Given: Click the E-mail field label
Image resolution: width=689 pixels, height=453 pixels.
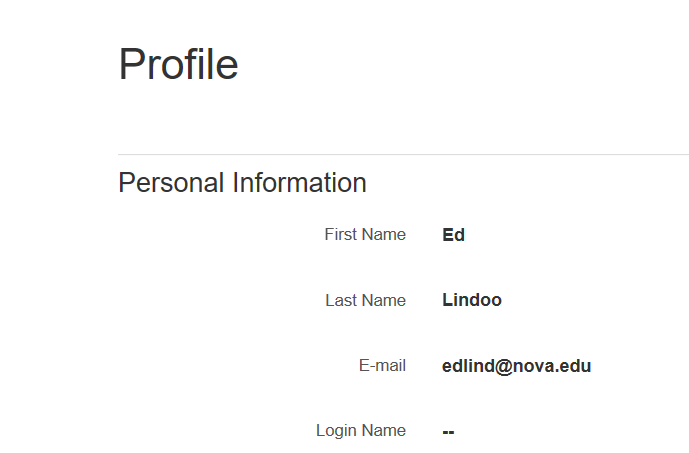Looking at the screenshot, I should click(x=382, y=366).
